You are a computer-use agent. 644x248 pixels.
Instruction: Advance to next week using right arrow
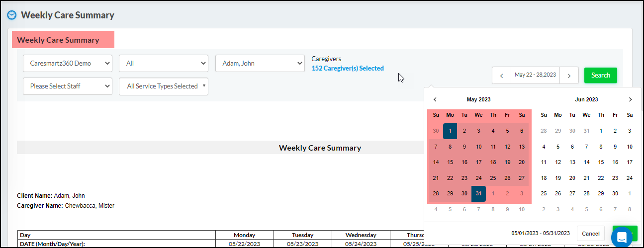[x=569, y=76]
